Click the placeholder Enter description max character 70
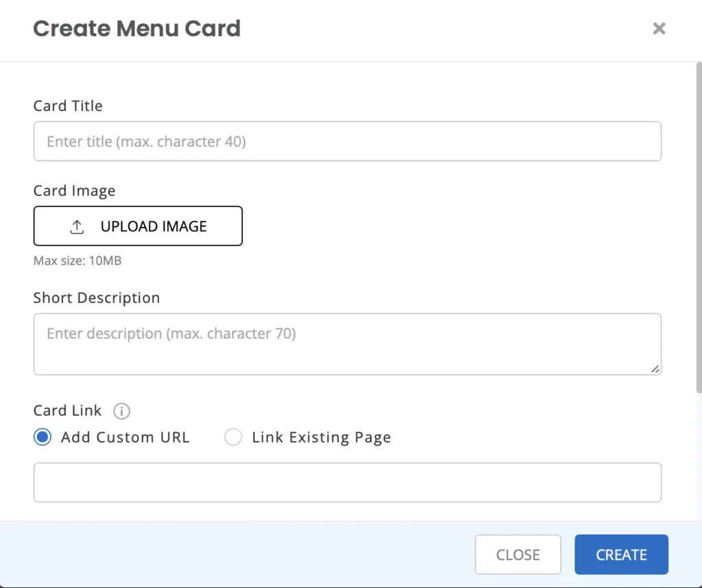Image resolution: width=702 pixels, height=588 pixels. click(x=171, y=334)
